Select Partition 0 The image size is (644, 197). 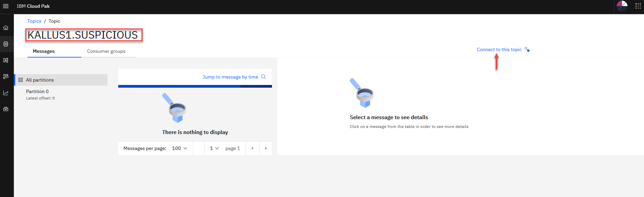coord(37,91)
